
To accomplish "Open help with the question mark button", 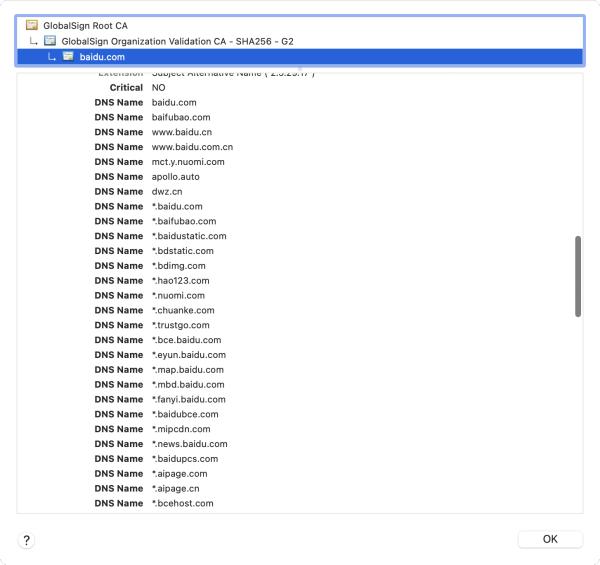I will [26, 540].
